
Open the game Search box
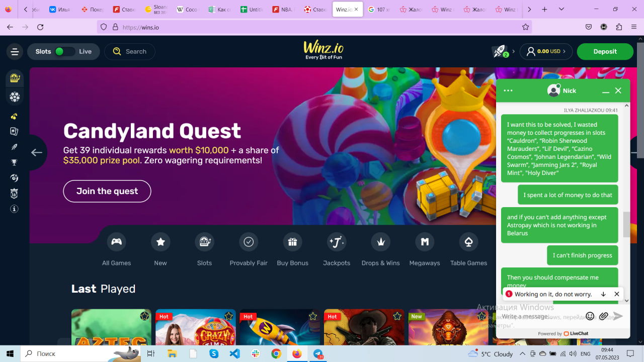pos(130,51)
